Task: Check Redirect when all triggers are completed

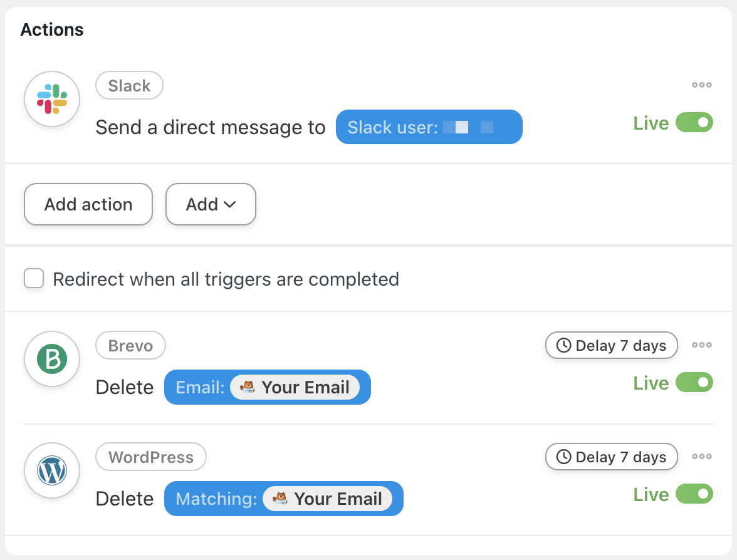Action: pos(34,278)
